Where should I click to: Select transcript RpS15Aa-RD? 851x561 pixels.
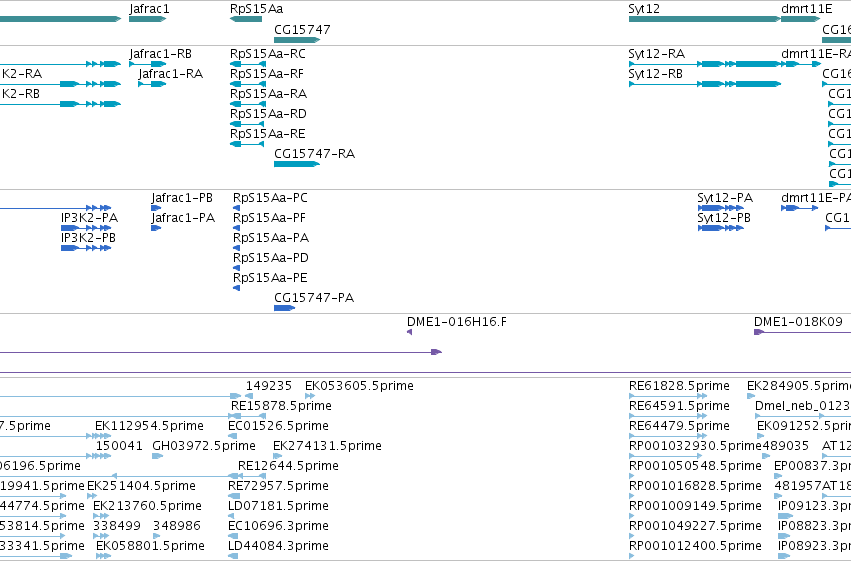pos(247,124)
